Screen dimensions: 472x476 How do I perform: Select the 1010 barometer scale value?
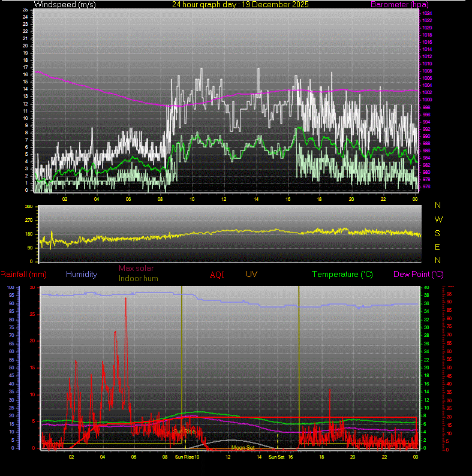click(427, 64)
